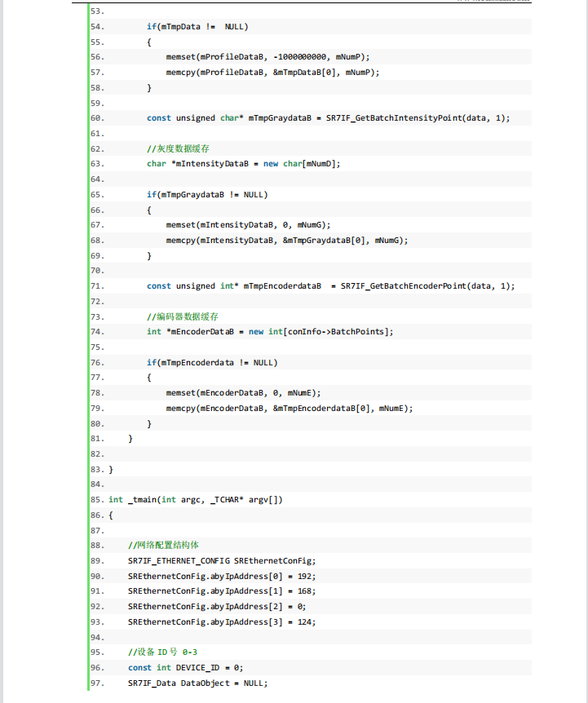Click the '_tmain(int argc, _TCHAR* argv[])' declaration

(196, 500)
